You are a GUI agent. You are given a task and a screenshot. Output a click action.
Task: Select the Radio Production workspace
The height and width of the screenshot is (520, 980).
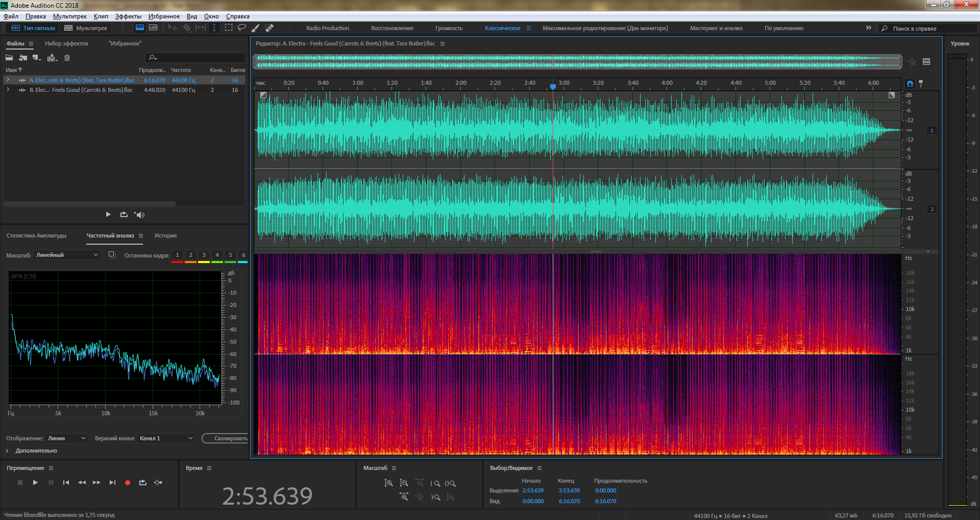click(x=328, y=28)
